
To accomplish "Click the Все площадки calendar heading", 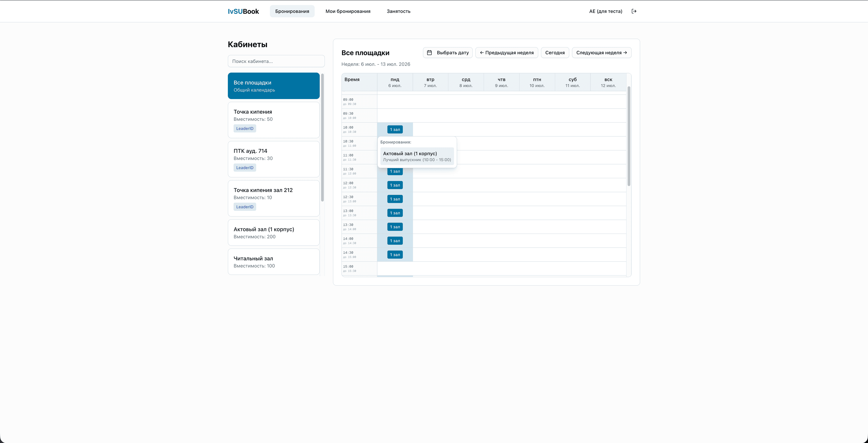I will (365, 53).
